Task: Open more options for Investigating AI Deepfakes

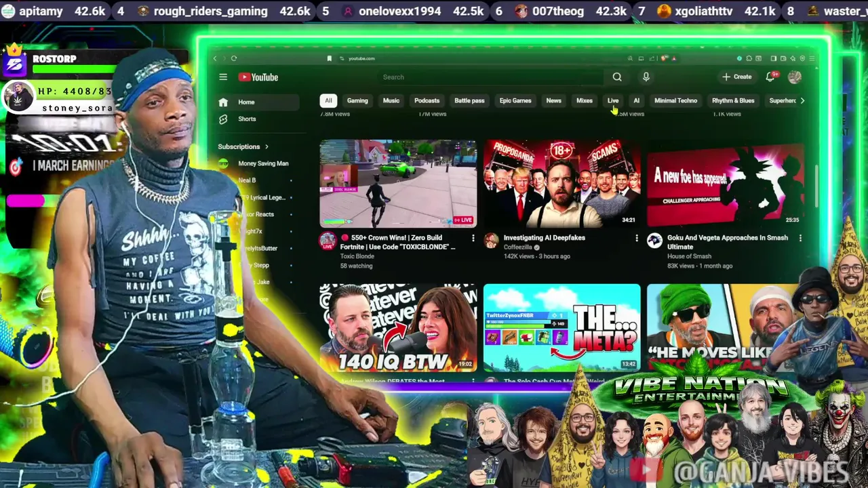Action: pos(637,238)
